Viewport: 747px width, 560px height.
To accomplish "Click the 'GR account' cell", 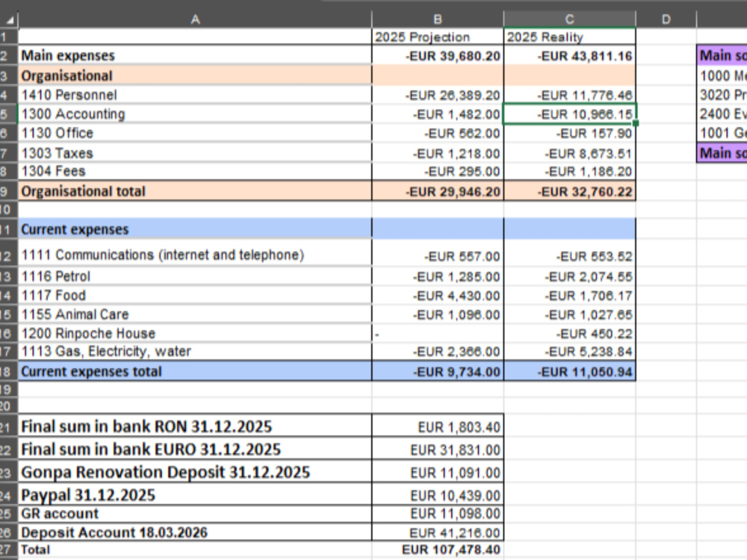I will 195,514.
